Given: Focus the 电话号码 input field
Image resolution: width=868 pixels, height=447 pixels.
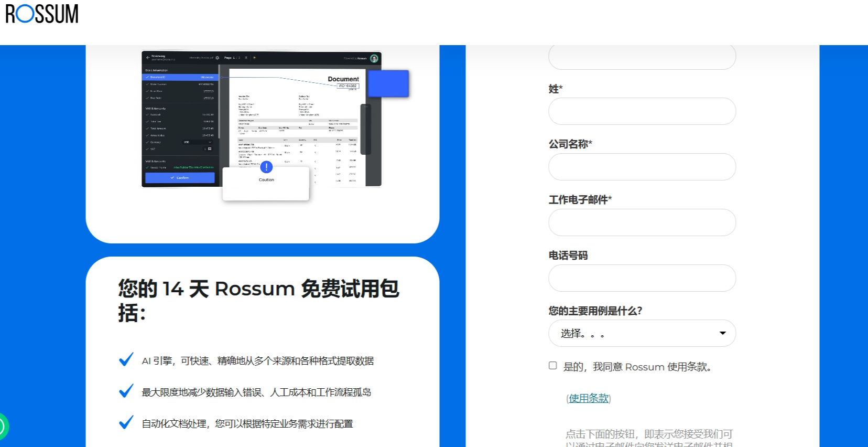Looking at the screenshot, I should [x=642, y=278].
